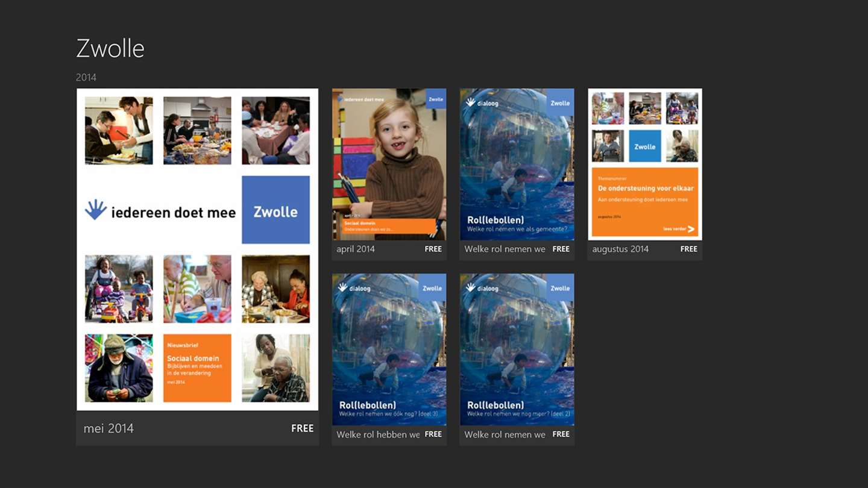
Task: Click the 'april 2014' title text
Action: coord(356,249)
